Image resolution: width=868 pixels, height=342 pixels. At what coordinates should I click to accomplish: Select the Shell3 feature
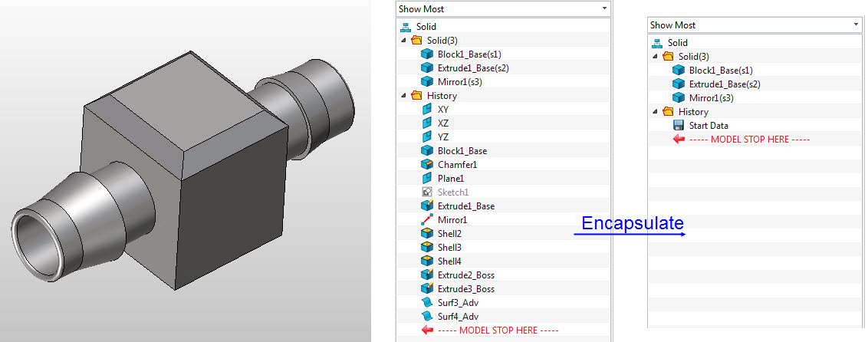449,248
